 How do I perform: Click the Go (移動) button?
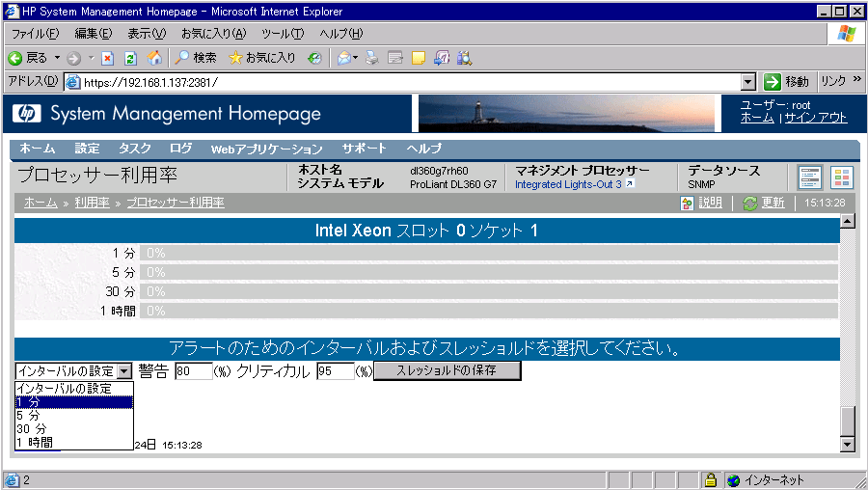pyautogui.click(x=786, y=82)
